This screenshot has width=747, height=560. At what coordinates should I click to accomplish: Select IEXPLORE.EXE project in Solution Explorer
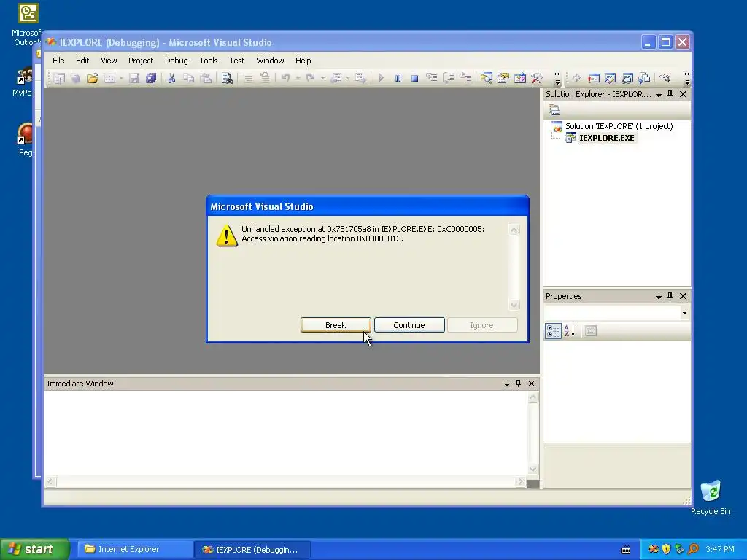click(x=600, y=138)
